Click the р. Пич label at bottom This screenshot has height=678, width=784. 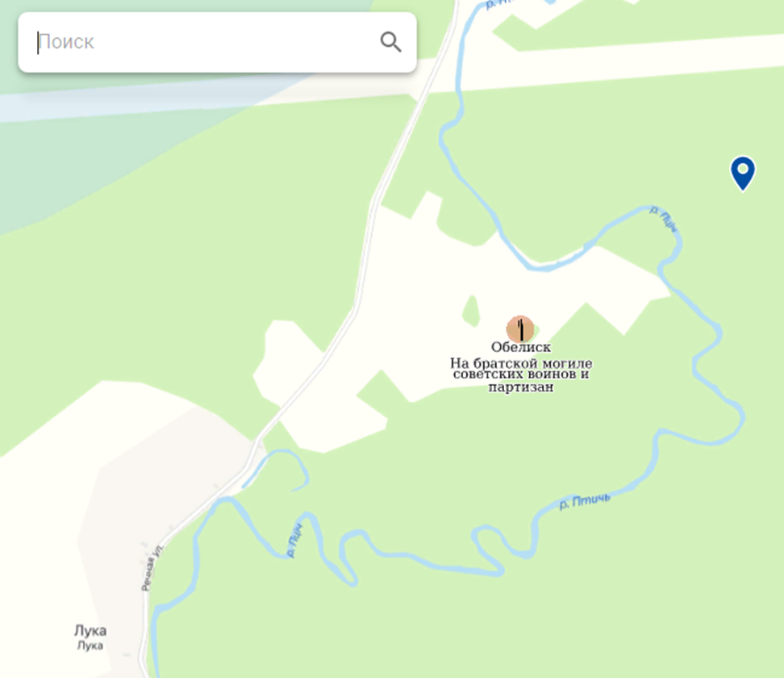[294, 541]
